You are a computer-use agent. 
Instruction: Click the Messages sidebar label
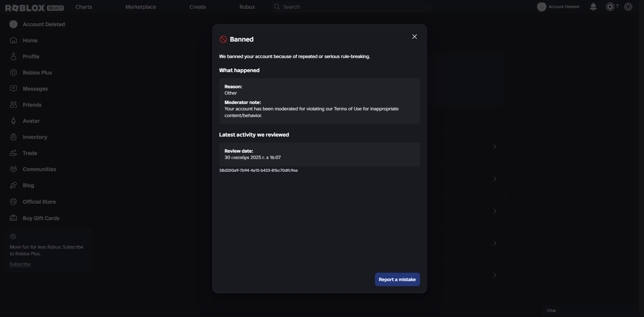(x=35, y=89)
